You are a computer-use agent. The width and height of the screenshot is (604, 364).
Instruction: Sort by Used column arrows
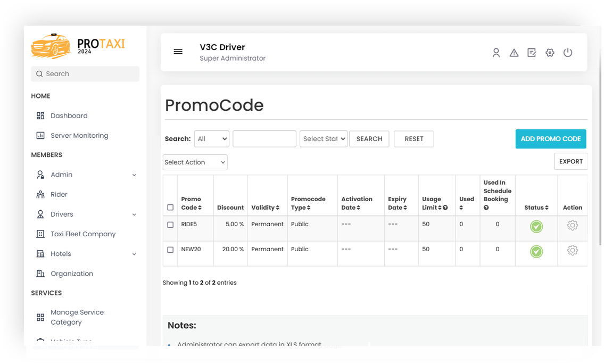461,208
